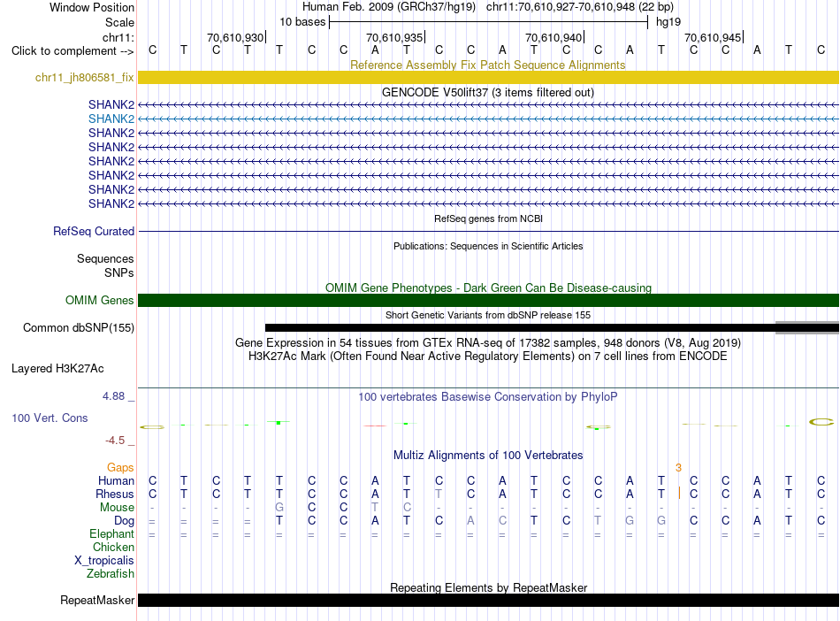The width and height of the screenshot is (840, 621).
Task: Click the Zebrafish species label
Action: point(111,573)
